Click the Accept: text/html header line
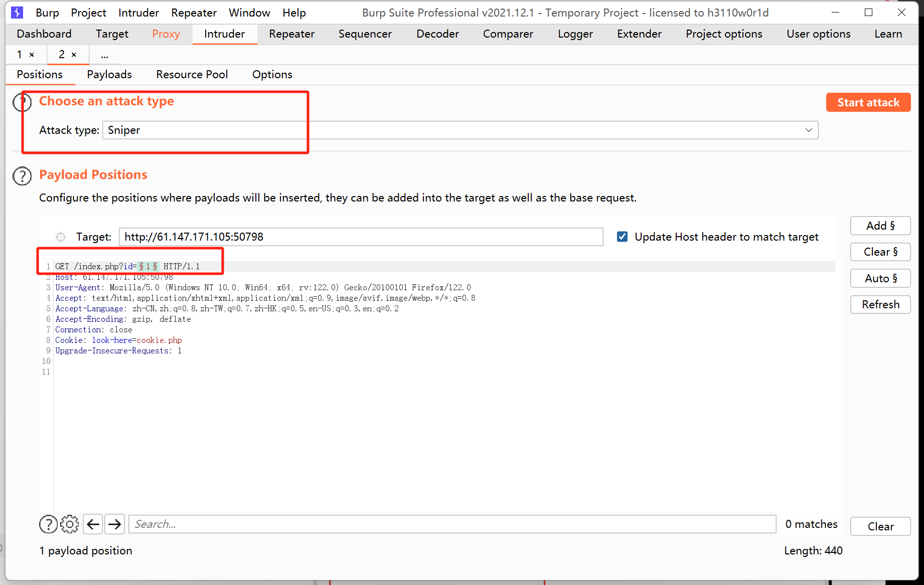 click(x=265, y=298)
